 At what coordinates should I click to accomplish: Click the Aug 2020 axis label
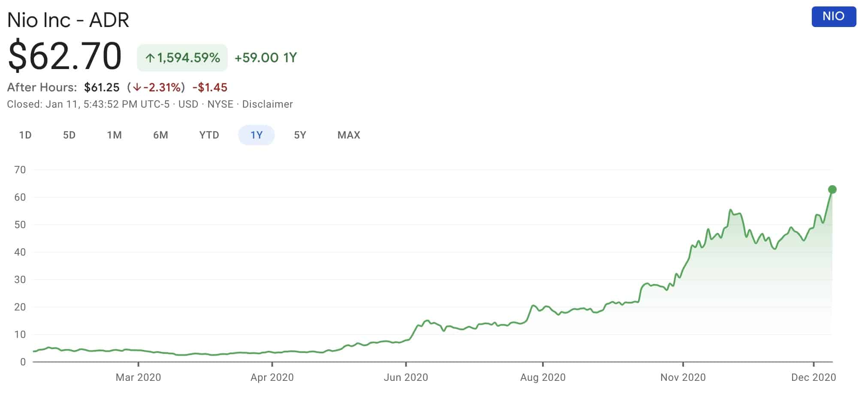click(x=542, y=377)
